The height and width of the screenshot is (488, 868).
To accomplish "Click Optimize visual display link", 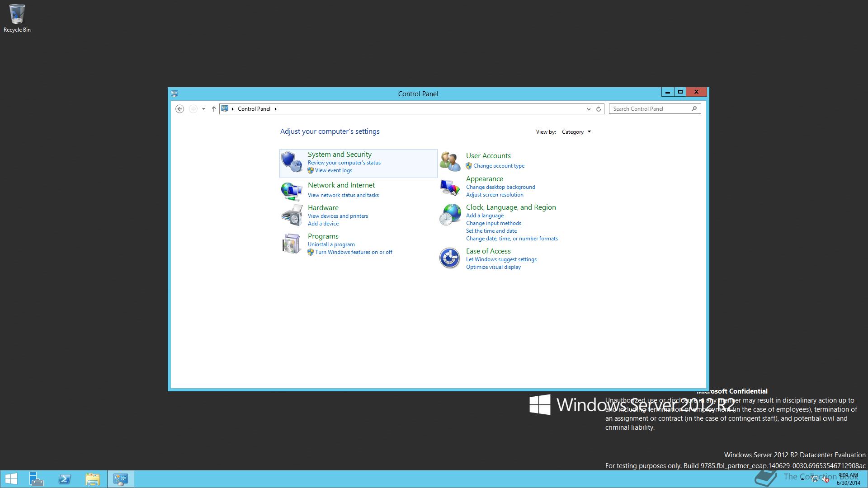I will coord(493,267).
